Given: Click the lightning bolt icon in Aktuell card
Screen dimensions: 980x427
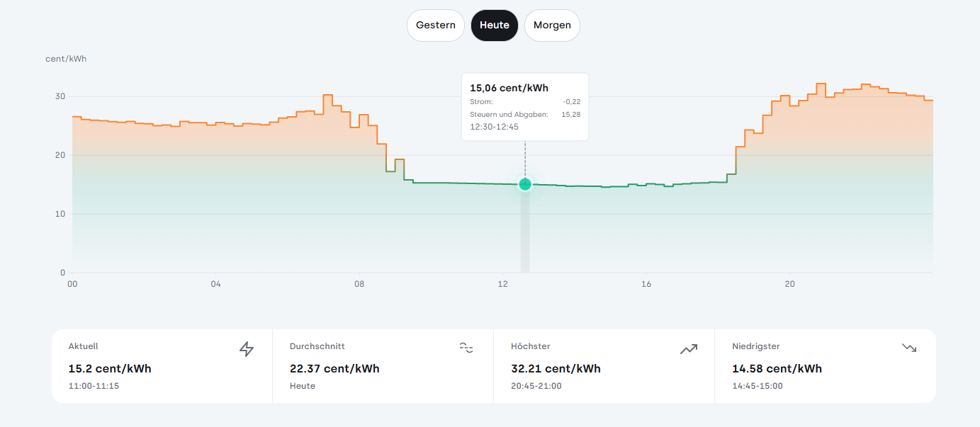Looking at the screenshot, I should coord(247,348).
